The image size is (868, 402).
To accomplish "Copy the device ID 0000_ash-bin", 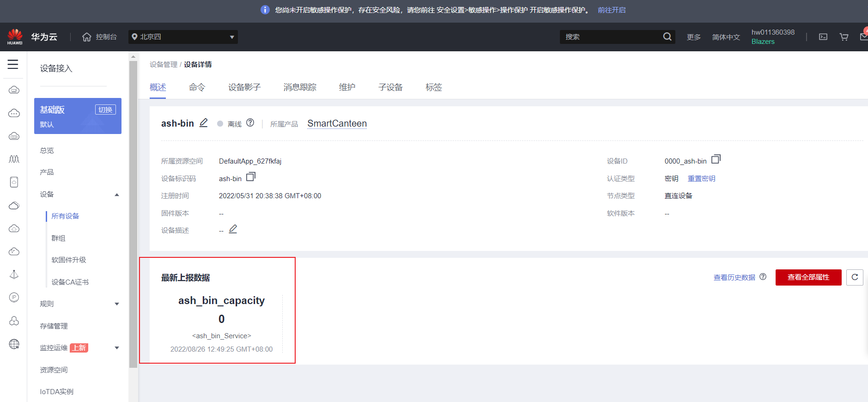I will click(716, 159).
